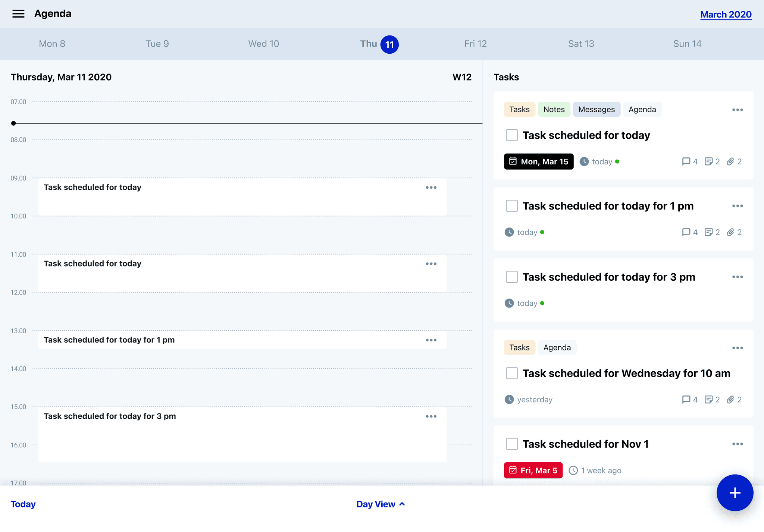Open options for 9.00 Task scheduled for today

(x=431, y=188)
